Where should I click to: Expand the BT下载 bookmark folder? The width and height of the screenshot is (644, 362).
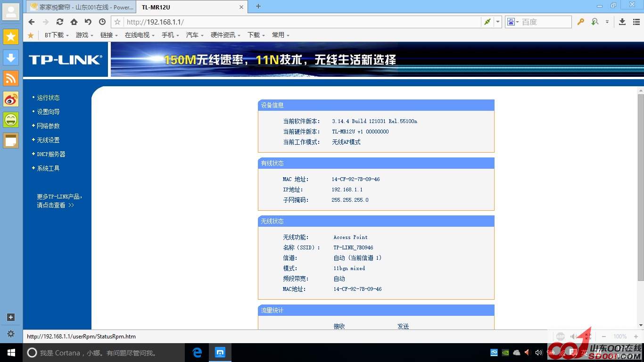(x=57, y=35)
